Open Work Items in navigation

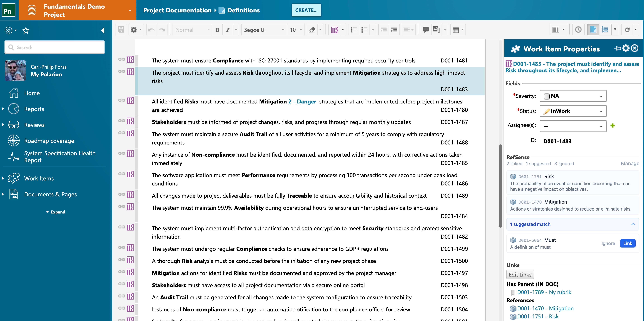(39, 178)
